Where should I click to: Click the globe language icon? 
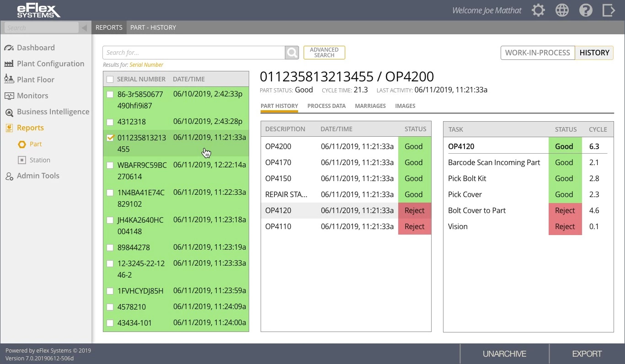[x=562, y=11]
